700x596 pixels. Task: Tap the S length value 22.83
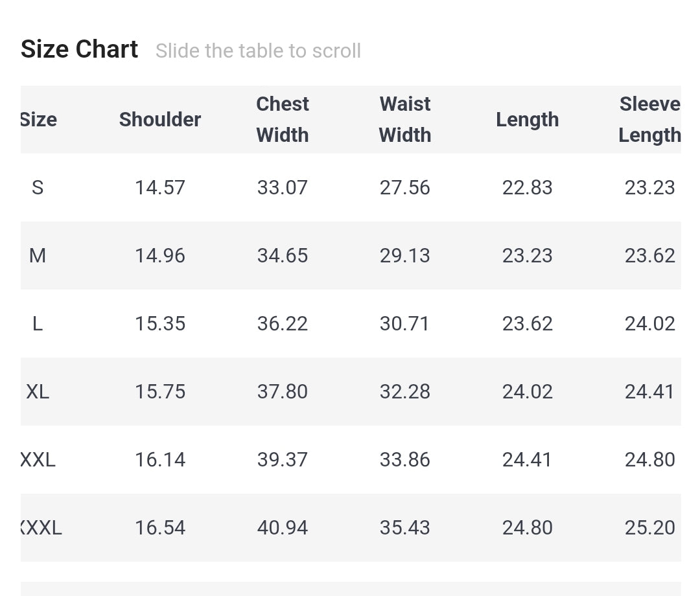tap(528, 187)
